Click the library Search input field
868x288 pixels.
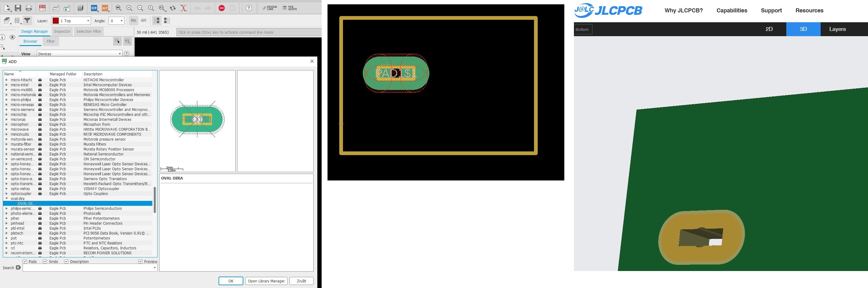(88, 268)
